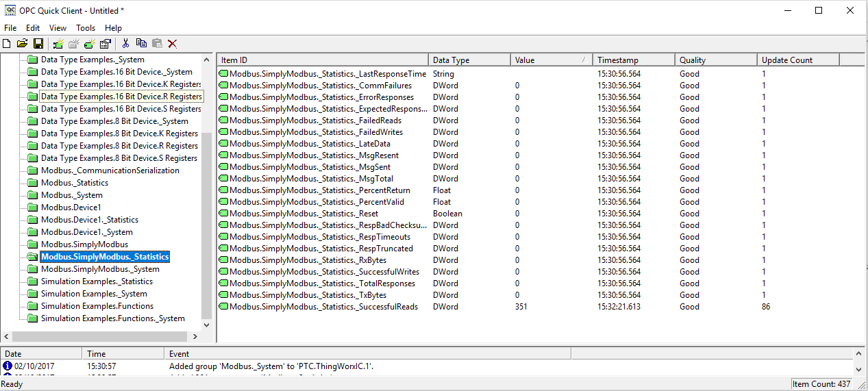The width and height of the screenshot is (868, 391).
Task: Click the tree pane horizontal scroll-left arrow
Action: (7, 337)
